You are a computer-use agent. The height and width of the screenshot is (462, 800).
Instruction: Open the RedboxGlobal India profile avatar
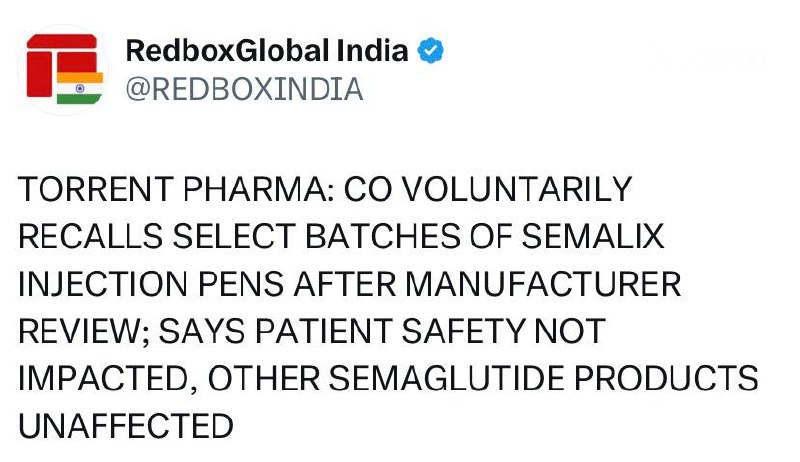point(64,70)
